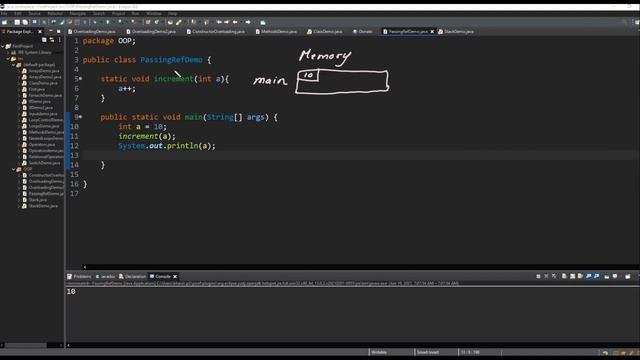Click the editor horizontal scrollbar left arrow
The height and width of the screenshot is (360, 640).
[84, 267]
